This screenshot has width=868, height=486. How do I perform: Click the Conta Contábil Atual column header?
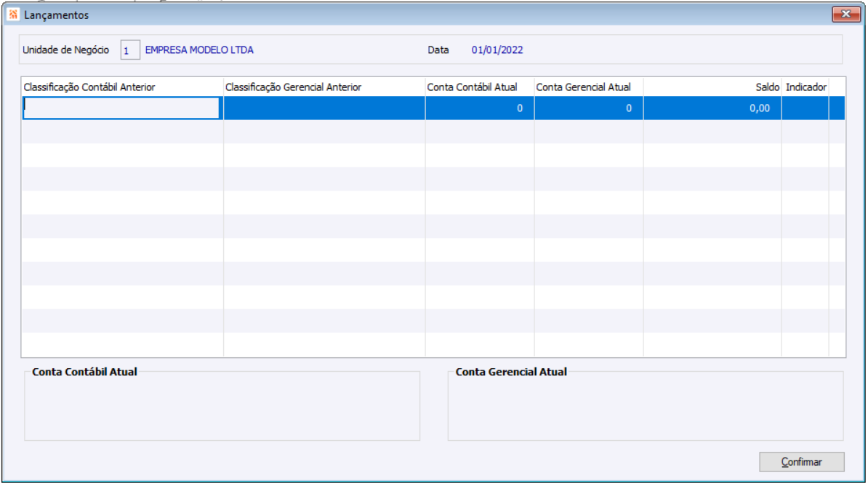[x=479, y=87]
